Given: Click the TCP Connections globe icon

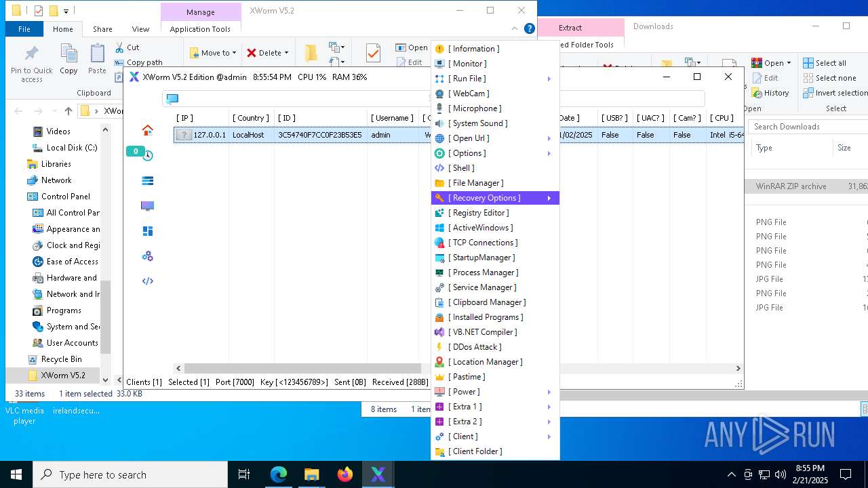Looking at the screenshot, I should (x=439, y=243).
